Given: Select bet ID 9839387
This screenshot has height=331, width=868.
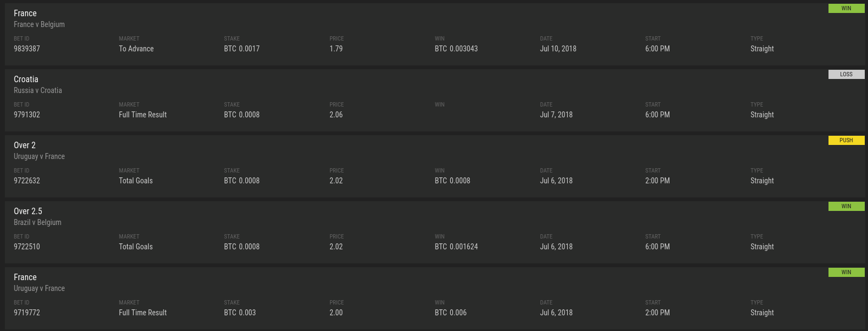Looking at the screenshot, I should pos(27,49).
